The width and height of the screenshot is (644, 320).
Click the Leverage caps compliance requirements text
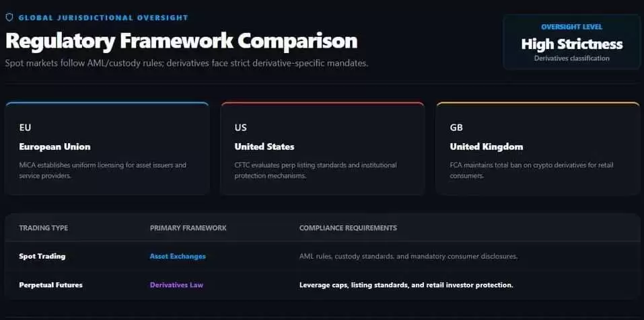tap(406, 285)
